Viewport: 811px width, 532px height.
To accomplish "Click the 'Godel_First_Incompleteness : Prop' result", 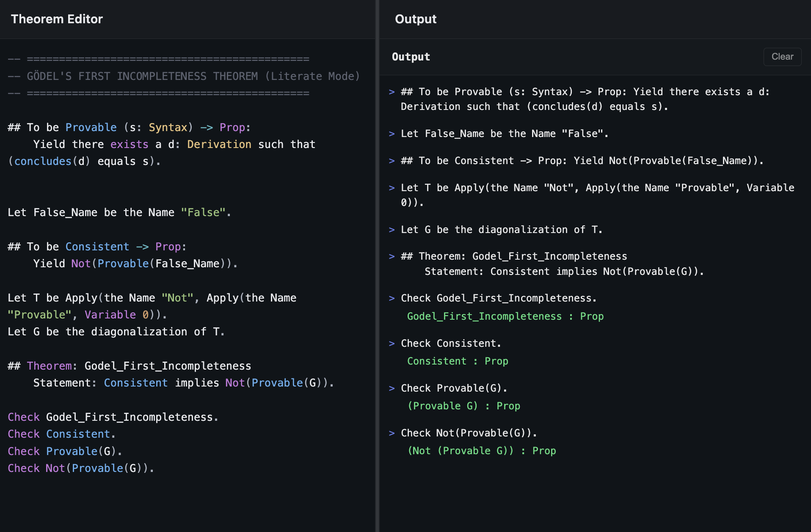I will 505,316.
